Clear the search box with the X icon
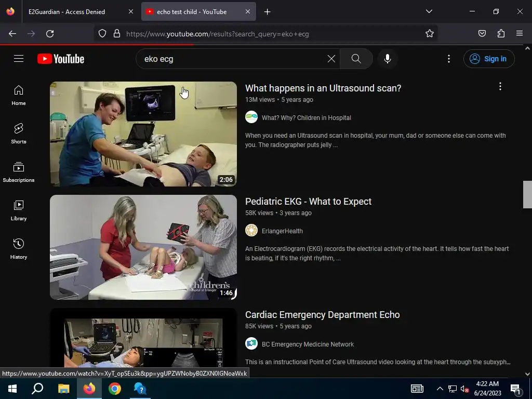 pyautogui.click(x=331, y=59)
